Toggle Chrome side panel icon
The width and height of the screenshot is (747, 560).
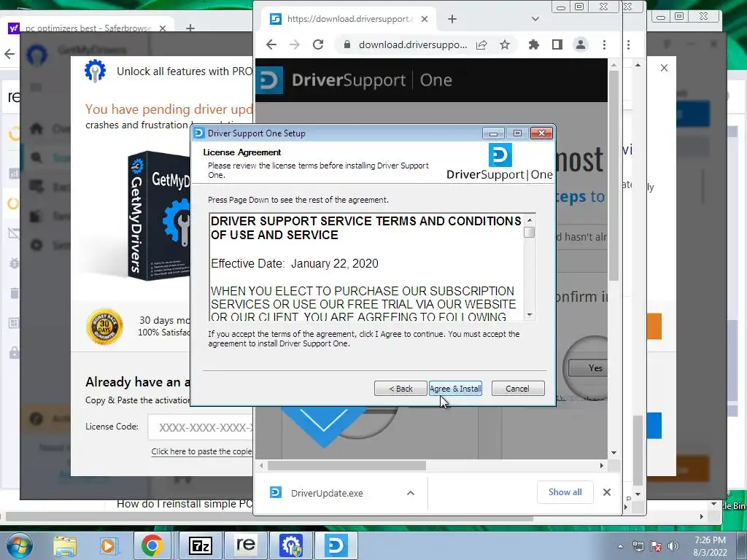pyautogui.click(x=557, y=44)
